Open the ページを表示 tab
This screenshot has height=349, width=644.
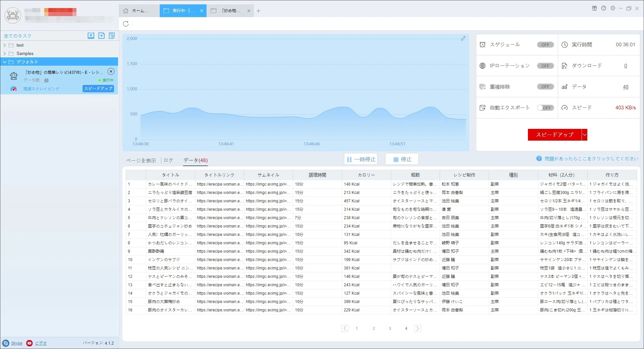pos(141,161)
